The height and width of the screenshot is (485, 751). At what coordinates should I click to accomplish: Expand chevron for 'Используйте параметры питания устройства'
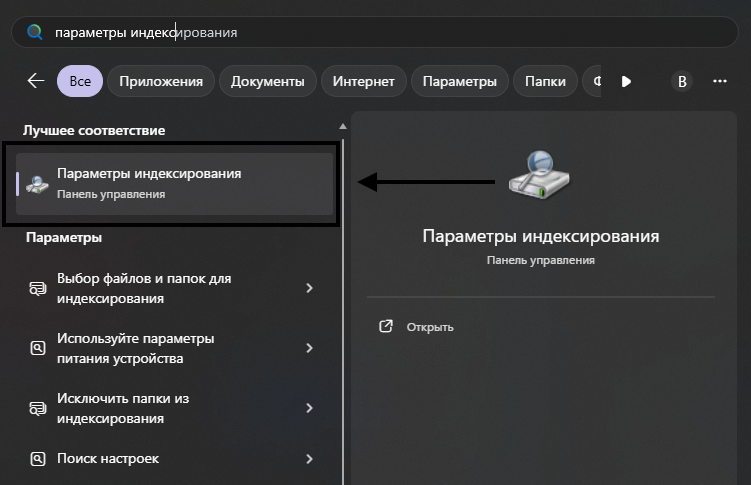click(309, 348)
